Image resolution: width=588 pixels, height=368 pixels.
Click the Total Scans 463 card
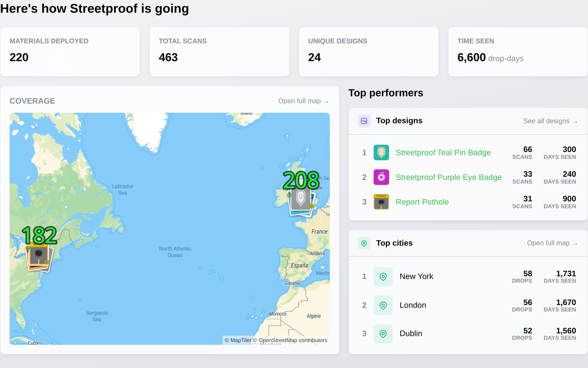[x=219, y=52]
